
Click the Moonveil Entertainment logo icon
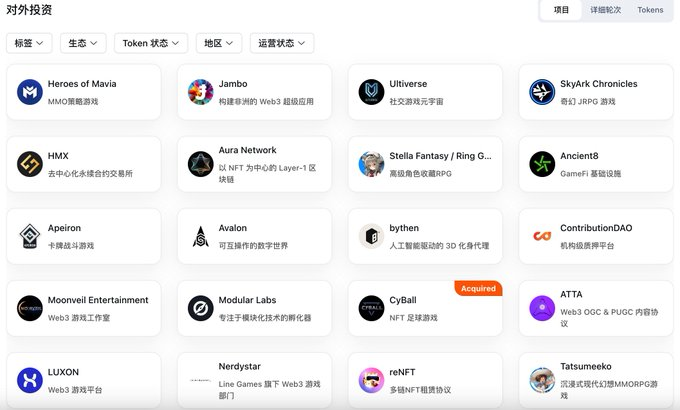(x=29, y=308)
